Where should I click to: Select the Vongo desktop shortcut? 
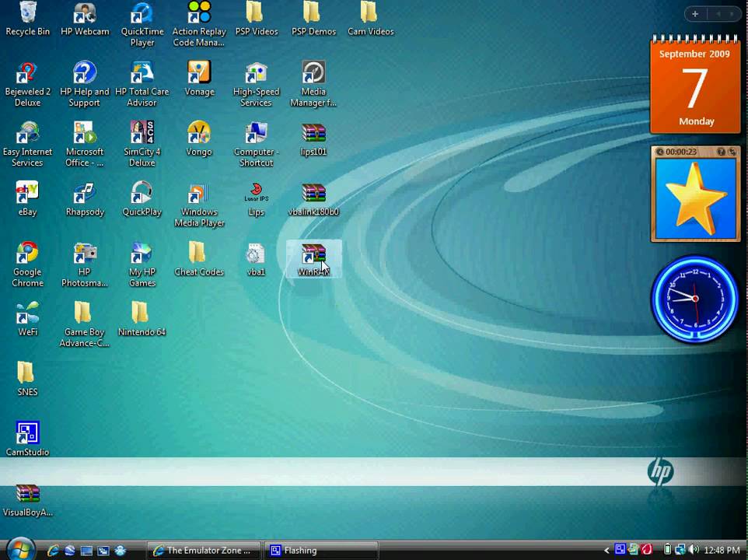point(199,138)
